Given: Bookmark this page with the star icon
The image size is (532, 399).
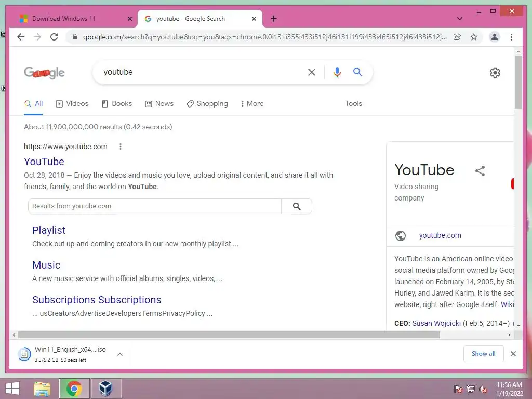Looking at the screenshot, I should pyautogui.click(x=474, y=37).
